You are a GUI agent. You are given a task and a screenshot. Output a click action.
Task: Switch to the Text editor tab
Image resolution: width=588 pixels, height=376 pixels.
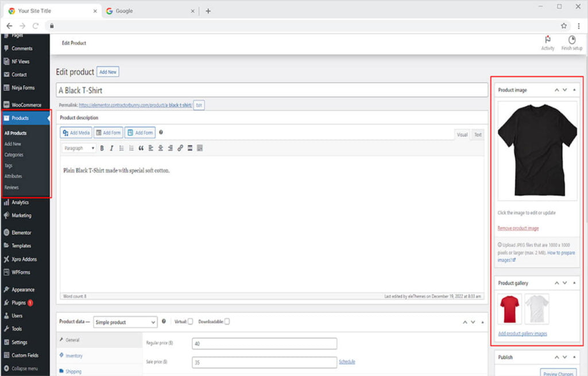477,134
